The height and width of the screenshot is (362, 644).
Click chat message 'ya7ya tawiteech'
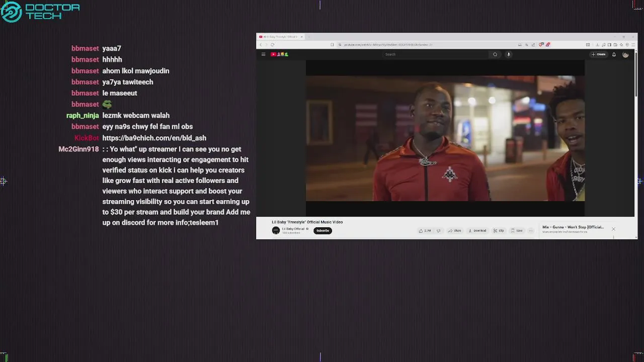coord(128,82)
